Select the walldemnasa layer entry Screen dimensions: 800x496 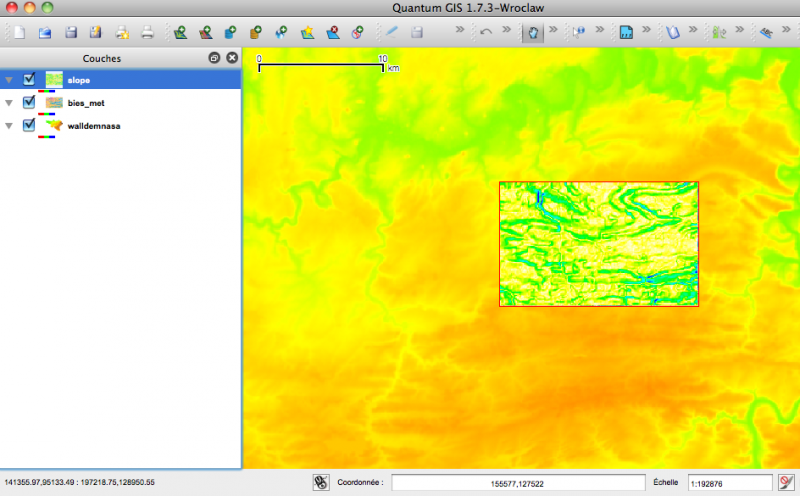pos(96,127)
